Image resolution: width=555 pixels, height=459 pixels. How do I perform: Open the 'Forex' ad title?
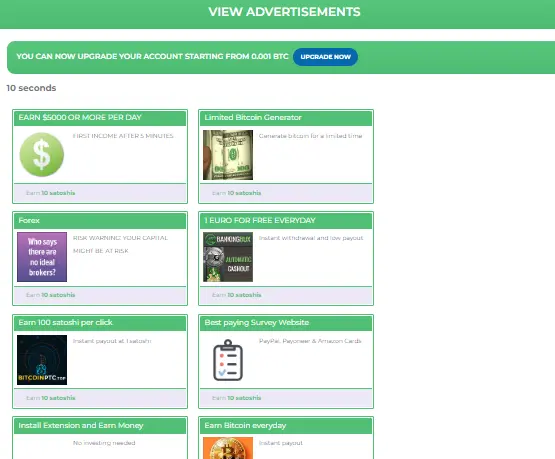tap(29, 220)
